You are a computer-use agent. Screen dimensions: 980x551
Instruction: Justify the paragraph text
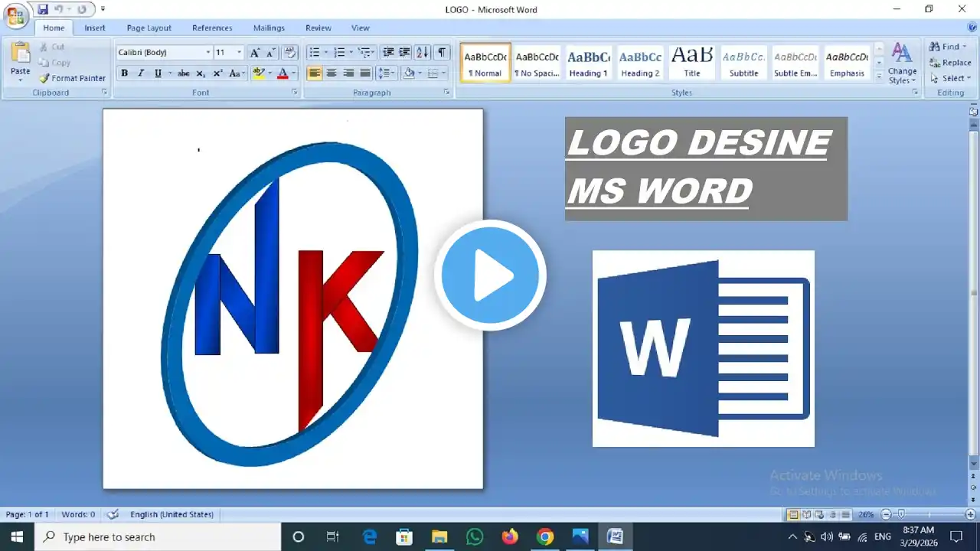point(365,73)
